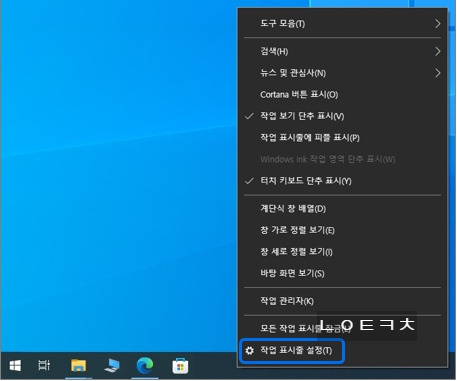The image size is (457, 381).
Task: Click the 뉴스 및 관심사(N) label
Action: tap(293, 73)
